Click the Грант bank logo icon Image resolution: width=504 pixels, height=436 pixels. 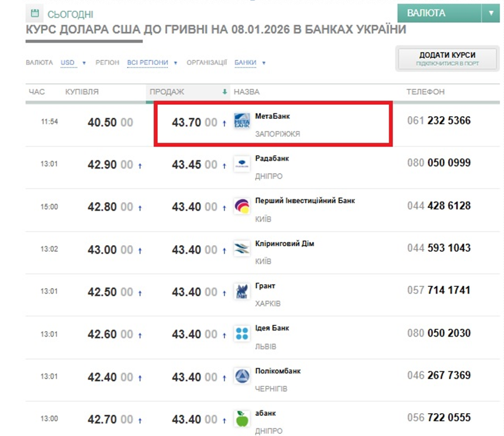pyautogui.click(x=242, y=291)
